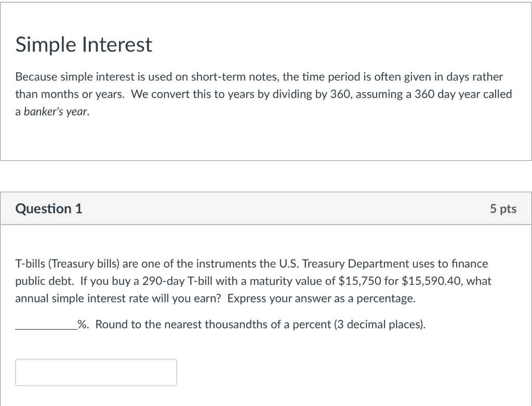Click the Simple Interest heading

click(x=84, y=44)
